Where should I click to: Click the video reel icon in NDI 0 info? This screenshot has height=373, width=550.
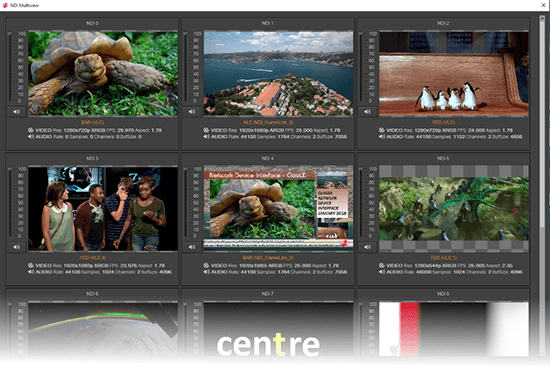tap(31, 130)
